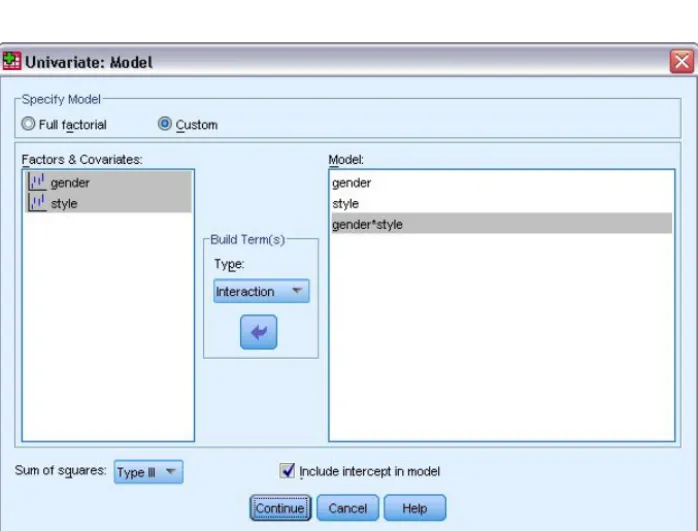Select style in the Factors & Covariates list
This screenshot has width=698, height=531.
(x=109, y=203)
